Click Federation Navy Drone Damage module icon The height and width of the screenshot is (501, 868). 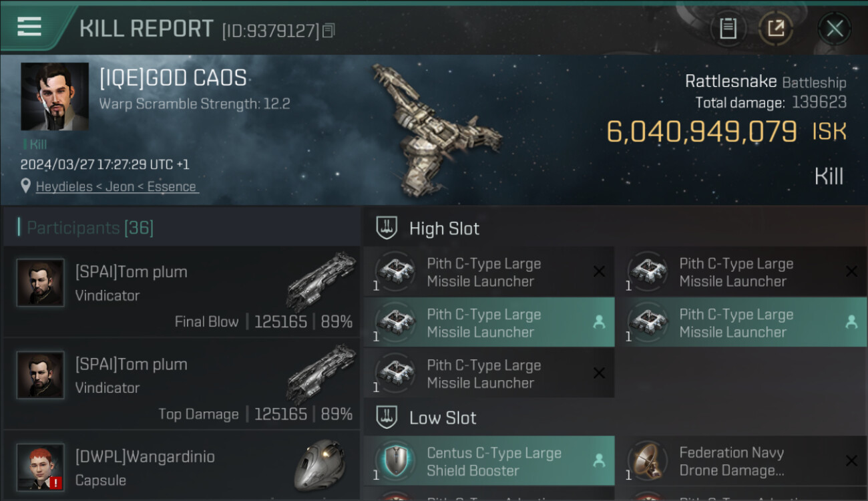646,461
